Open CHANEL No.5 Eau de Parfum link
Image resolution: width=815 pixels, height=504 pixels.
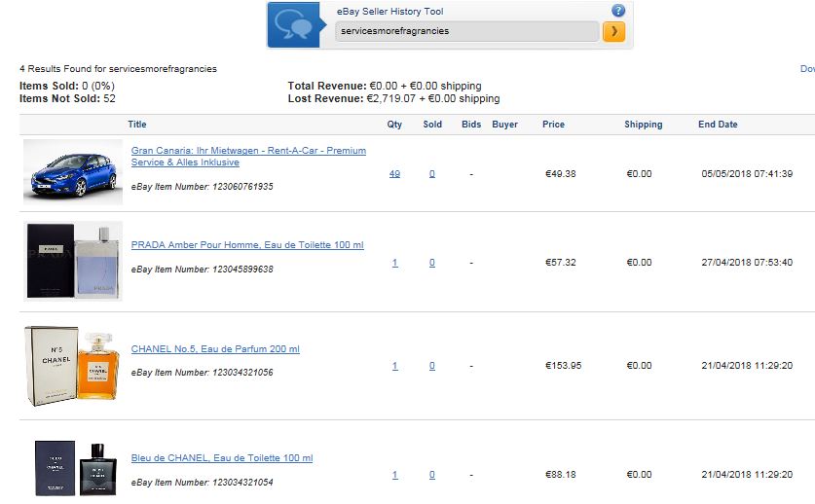coord(215,349)
